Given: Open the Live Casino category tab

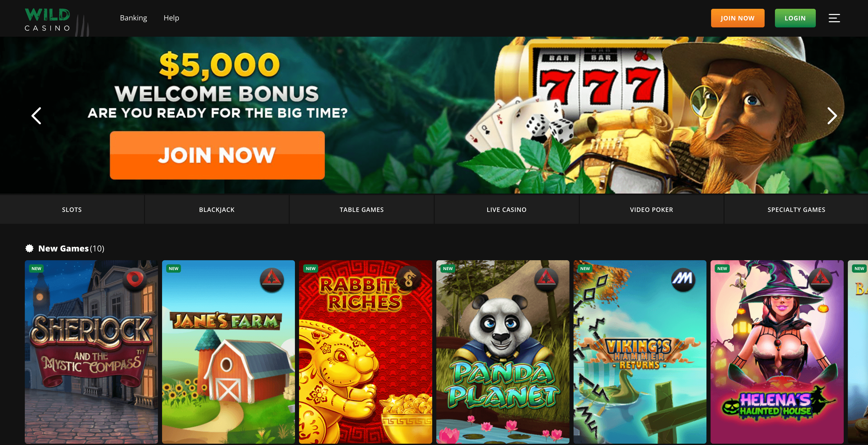Looking at the screenshot, I should [506, 210].
